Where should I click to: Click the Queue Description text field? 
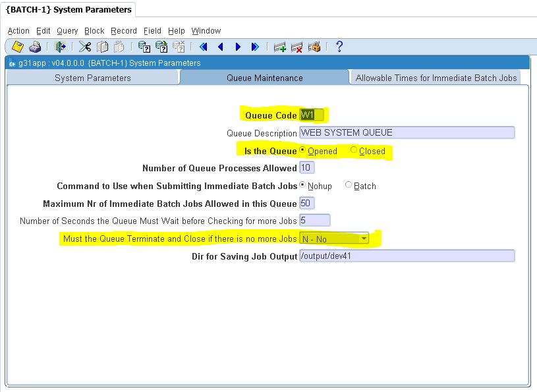(407, 132)
